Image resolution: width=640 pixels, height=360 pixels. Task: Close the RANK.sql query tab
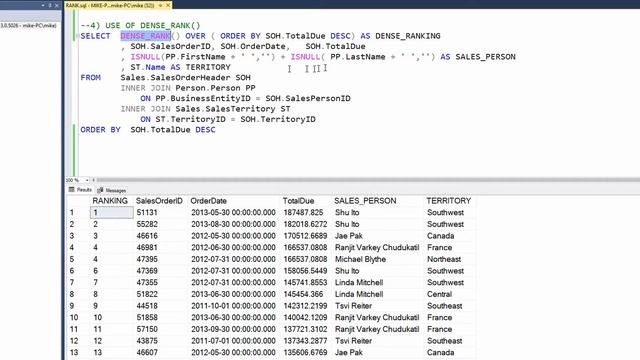pos(168,5)
